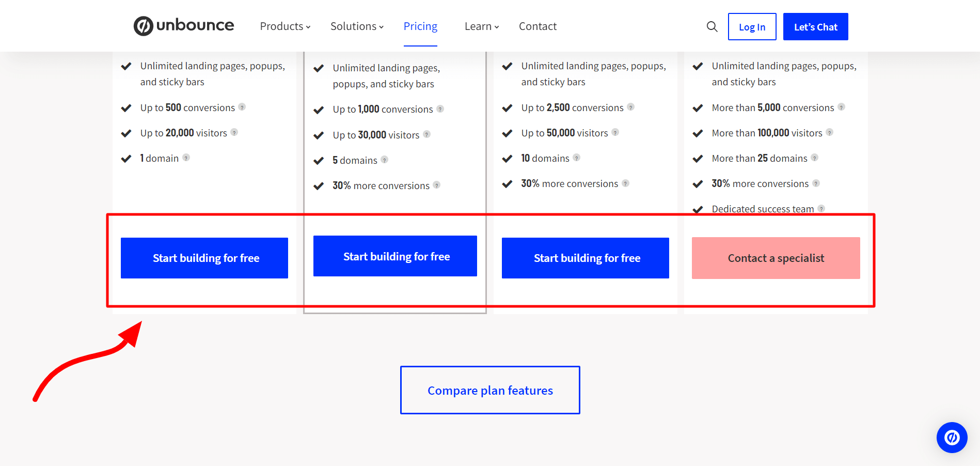This screenshot has height=466, width=980.
Task: Open the chat bubble widget icon
Action: click(x=952, y=438)
